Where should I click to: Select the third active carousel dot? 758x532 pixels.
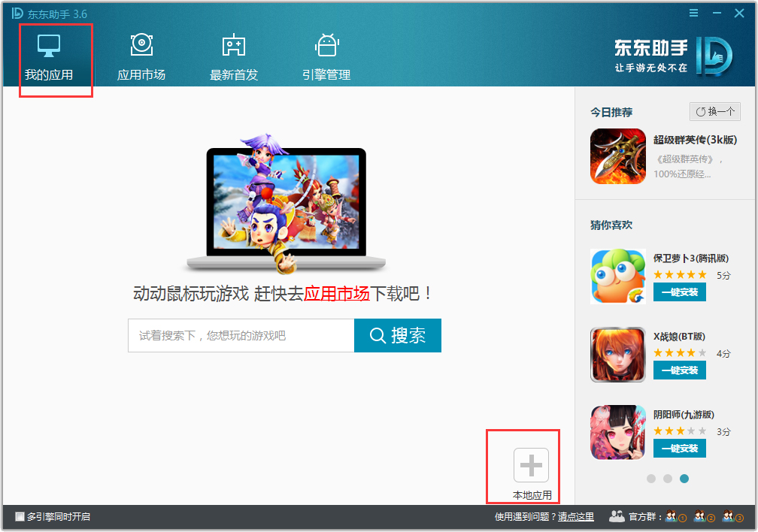pos(684,479)
